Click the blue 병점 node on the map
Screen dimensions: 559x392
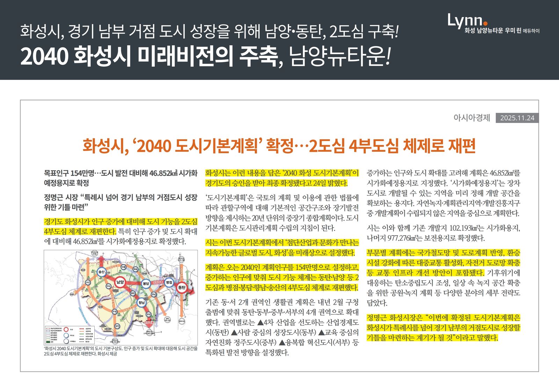pos(169,282)
